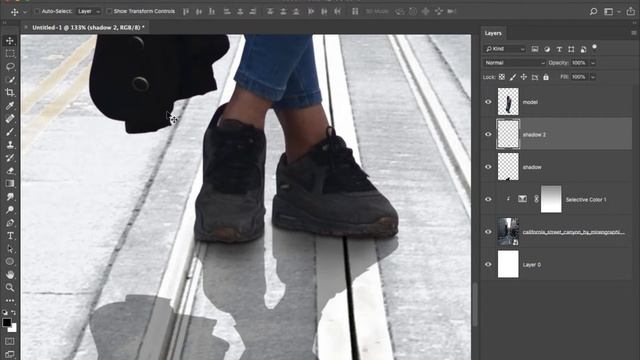Select the Pen tool
640x360 pixels.
[x=10, y=223]
